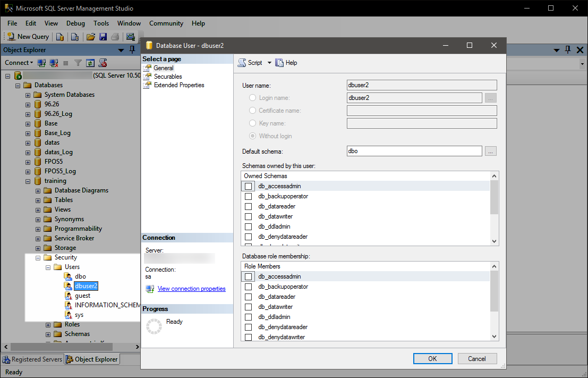The width and height of the screenshot is (588, 378).
Task: Expand the FPOS5 database
Action: click(x=28, y=162)
